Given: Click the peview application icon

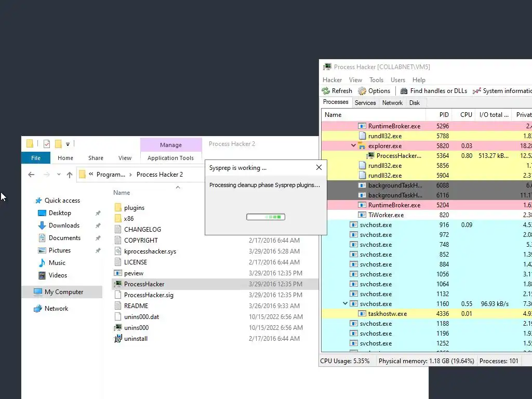Looking at the screenshot, I should click(x=118, y=273).
